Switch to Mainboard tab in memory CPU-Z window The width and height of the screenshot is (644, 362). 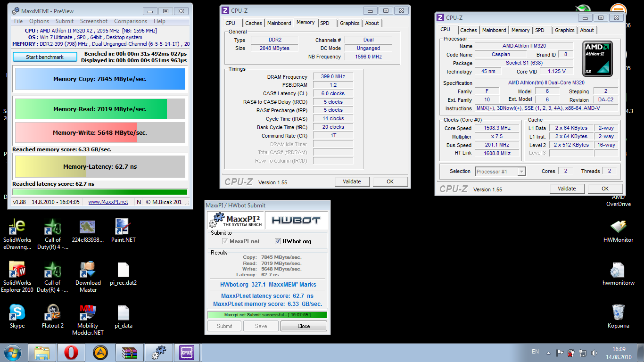(279, 23)
